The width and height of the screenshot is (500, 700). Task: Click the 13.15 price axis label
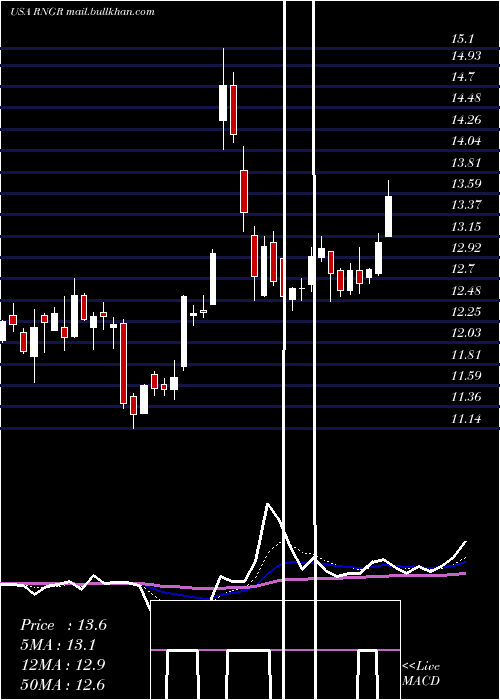pyautogui.click(x=466, y=226)
